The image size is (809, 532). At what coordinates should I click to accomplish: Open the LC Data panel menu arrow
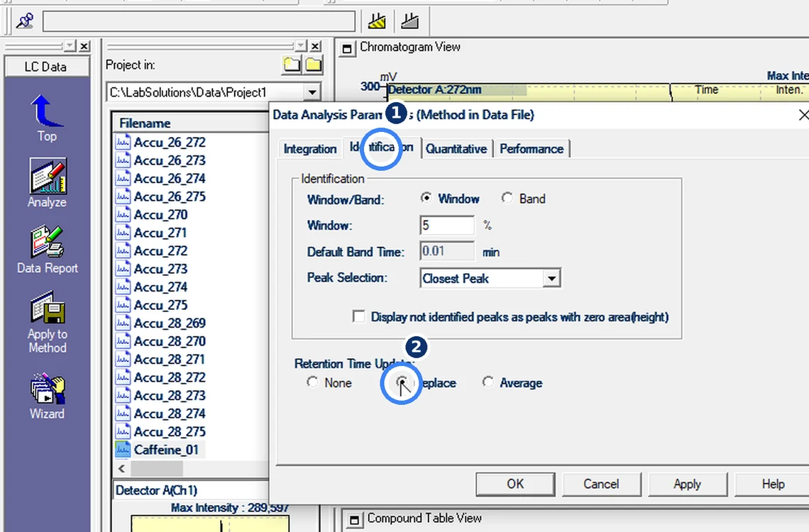click(70, 46)
